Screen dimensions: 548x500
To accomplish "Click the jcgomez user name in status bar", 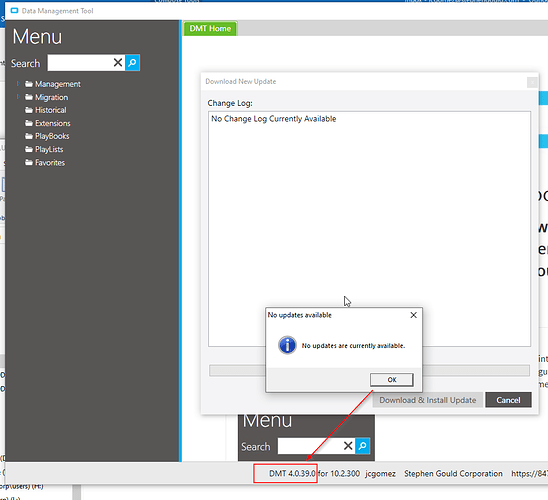I will 381,474.
